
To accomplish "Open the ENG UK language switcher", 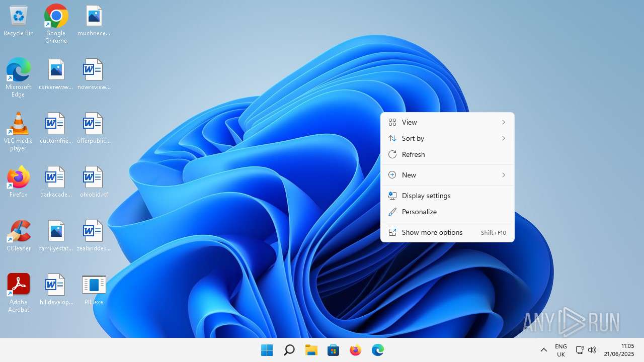I will click(561, 350).
